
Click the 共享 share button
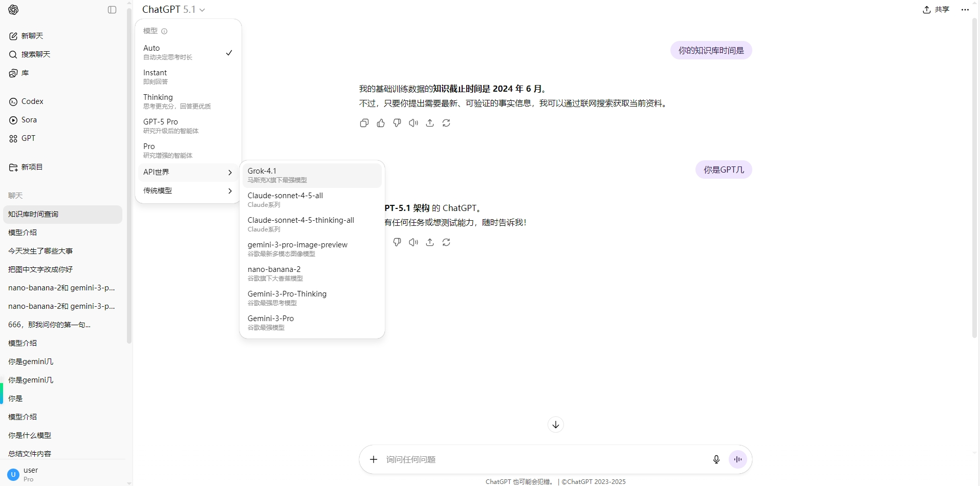[936, 9]
